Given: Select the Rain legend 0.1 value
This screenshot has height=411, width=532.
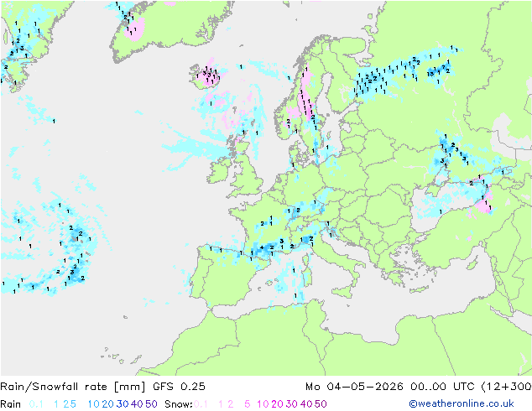Looking at the screenshot, I should (36, 404).
